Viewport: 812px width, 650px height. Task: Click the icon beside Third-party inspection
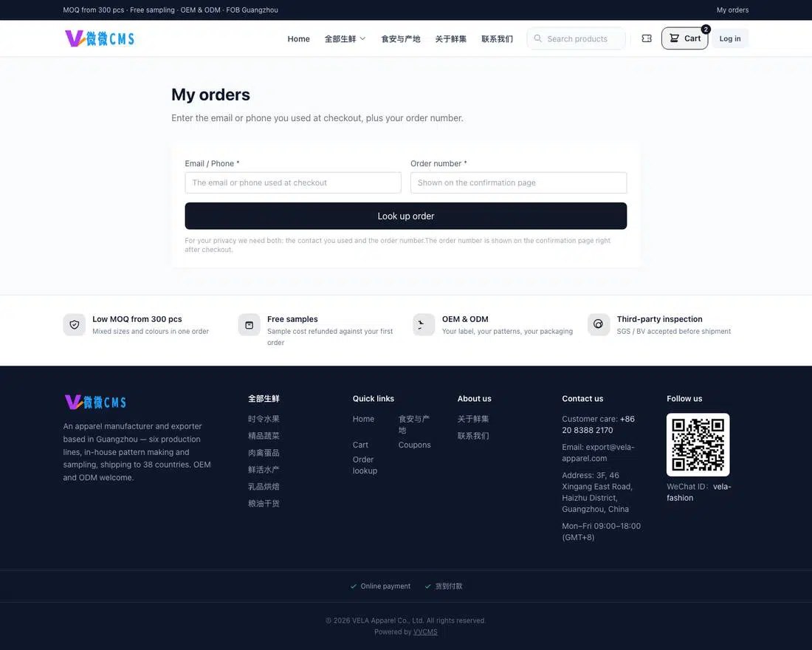pyautogui.click(x=599, y=325)
